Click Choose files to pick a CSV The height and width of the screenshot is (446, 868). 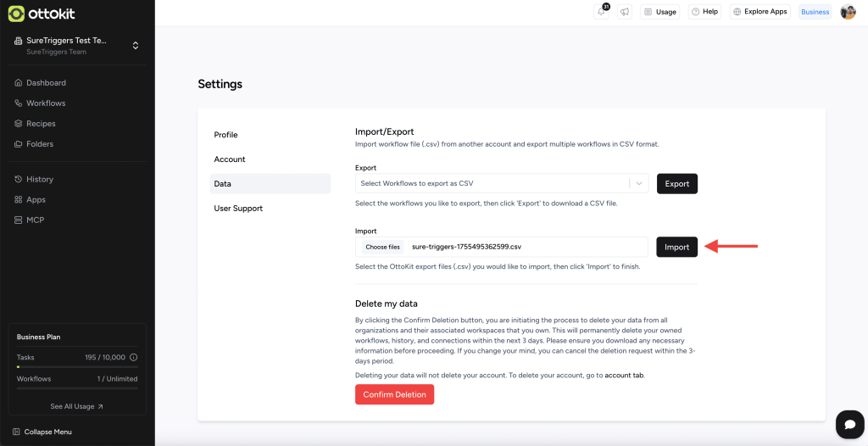382,247
